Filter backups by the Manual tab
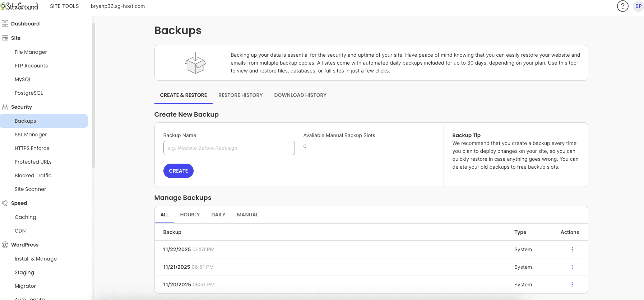Viewport: 644px width, 300px height. click(247, 215)
